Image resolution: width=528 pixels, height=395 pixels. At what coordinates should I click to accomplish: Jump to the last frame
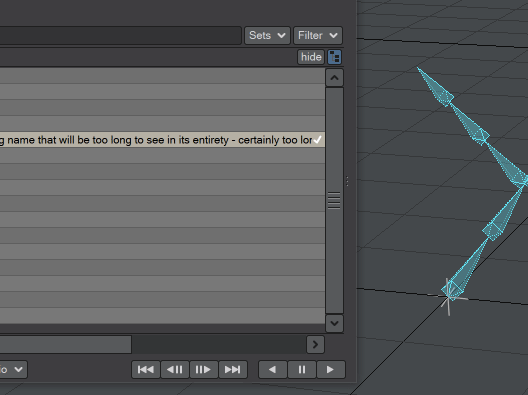tap(233, 370)
